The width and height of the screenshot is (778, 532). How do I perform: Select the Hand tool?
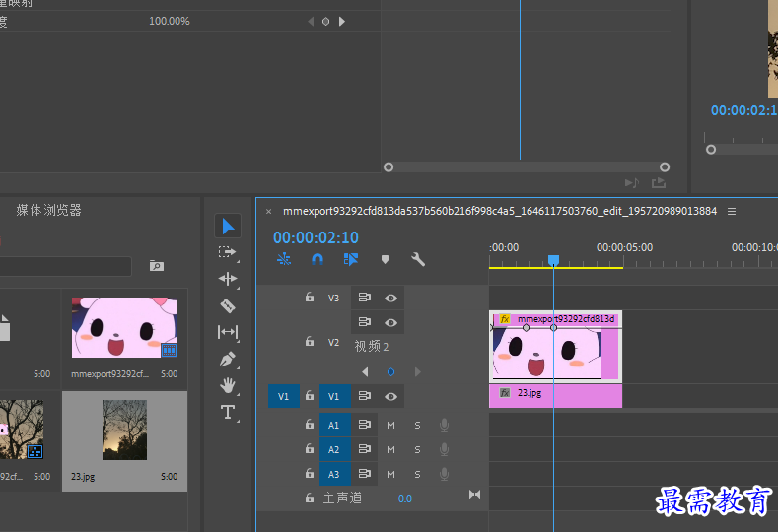pos(228,385)
